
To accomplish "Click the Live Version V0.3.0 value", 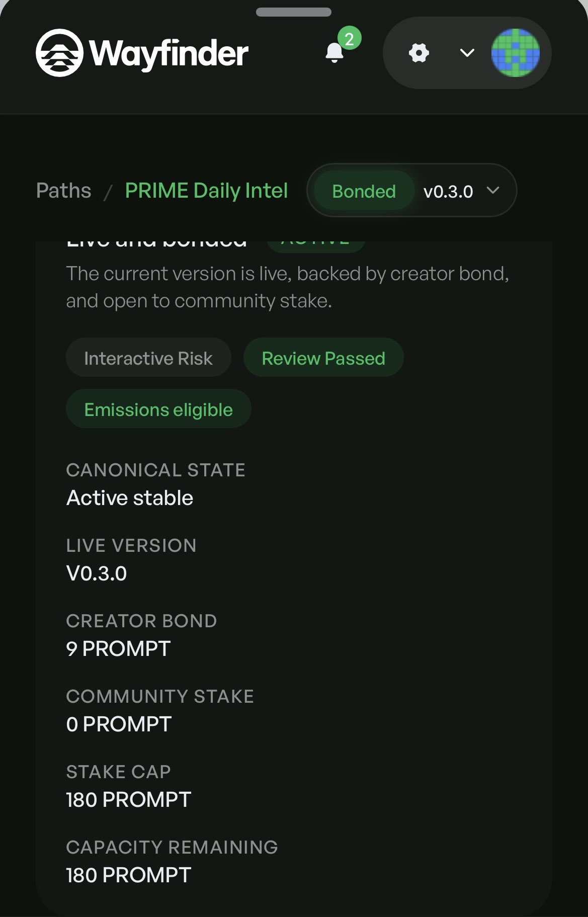I will (97, 573).
